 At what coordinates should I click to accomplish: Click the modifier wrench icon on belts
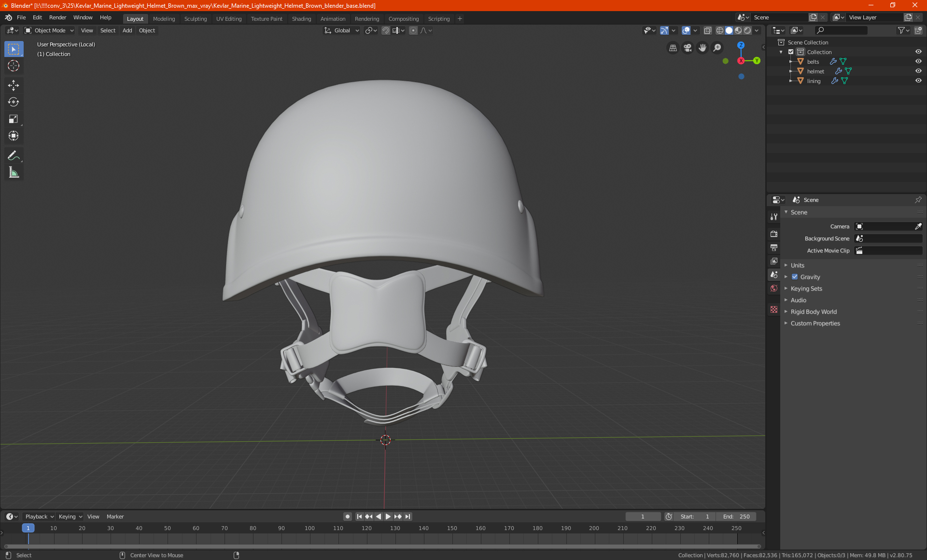coord(833,61)
